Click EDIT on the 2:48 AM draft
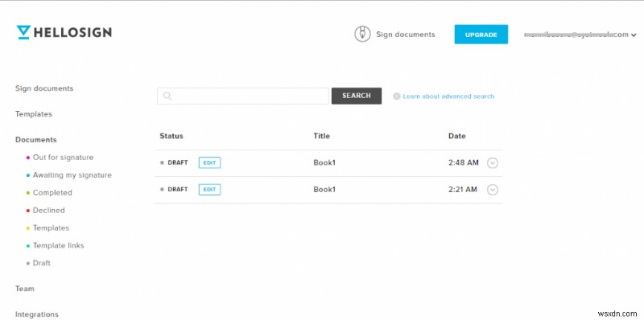The image size is (644, 320). pos(209,163)
